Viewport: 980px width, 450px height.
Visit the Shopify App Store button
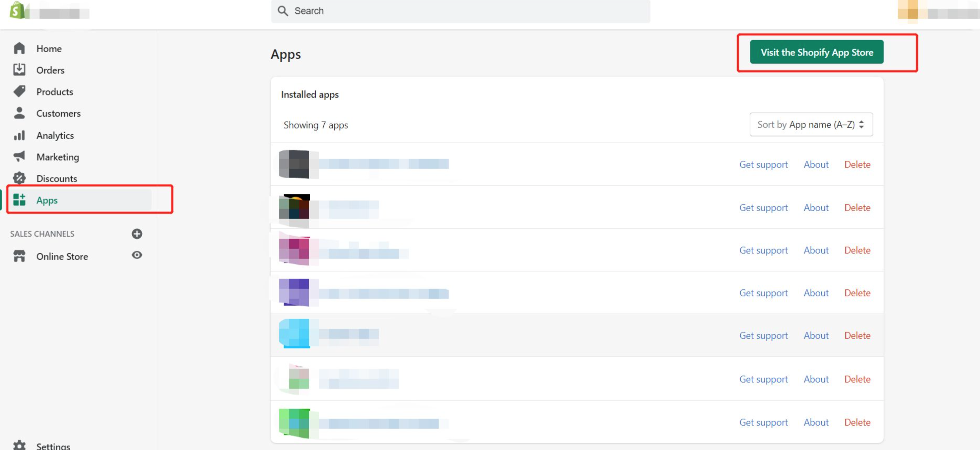coord(816,53)
